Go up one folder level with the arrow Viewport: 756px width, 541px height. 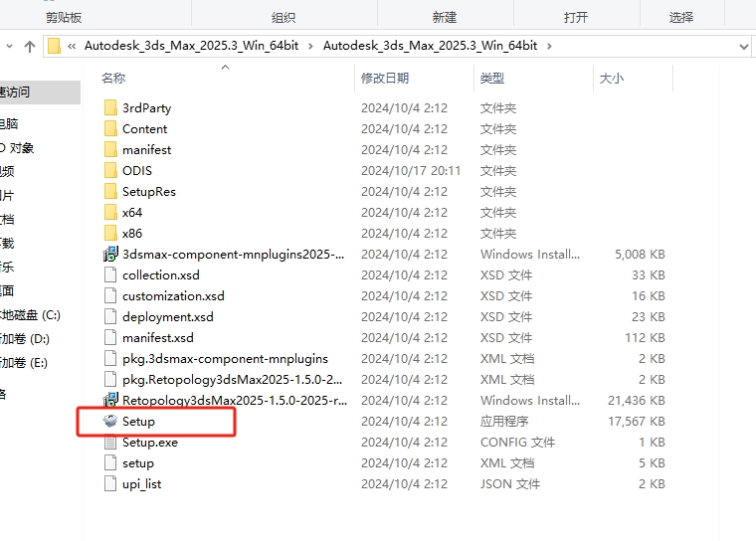point(30,47)
